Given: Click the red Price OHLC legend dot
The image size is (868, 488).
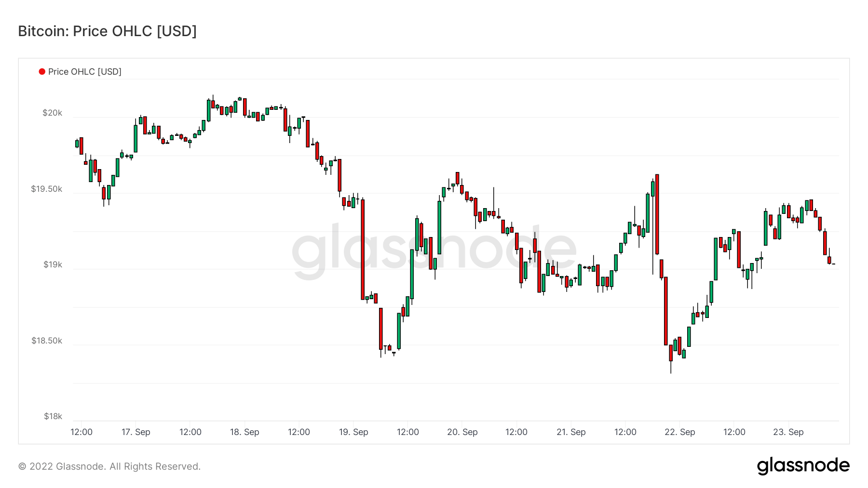Looking at the screenshot, I should (42, 72).
